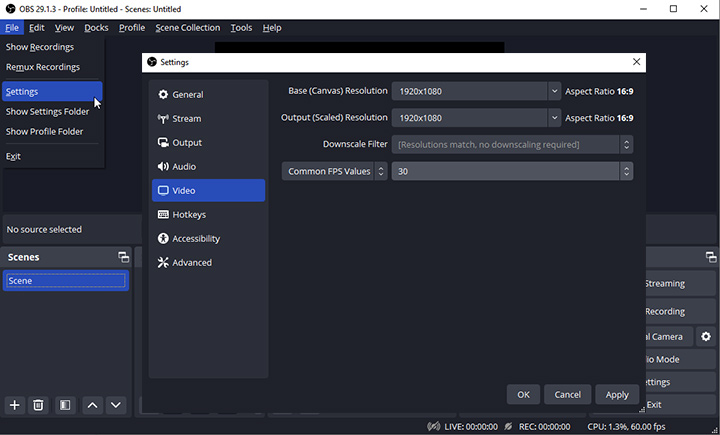
Task: Pop out the Controls dock icon
Action: pyautogui.click(x=711, y=257)
